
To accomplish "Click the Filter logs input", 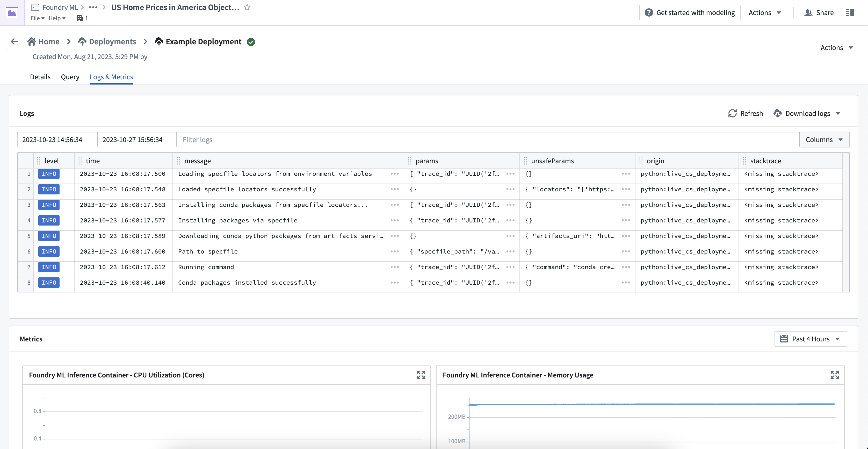I will [488, 140].
